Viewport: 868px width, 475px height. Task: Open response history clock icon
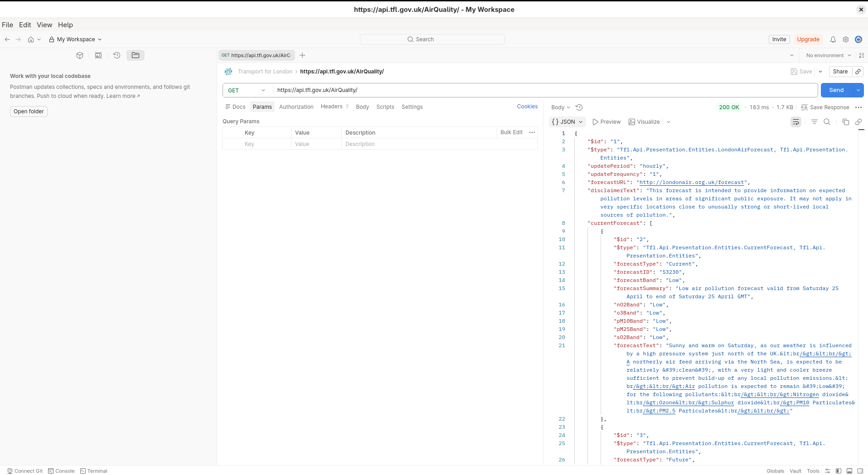pyautogui.click(x=579, y=107)
